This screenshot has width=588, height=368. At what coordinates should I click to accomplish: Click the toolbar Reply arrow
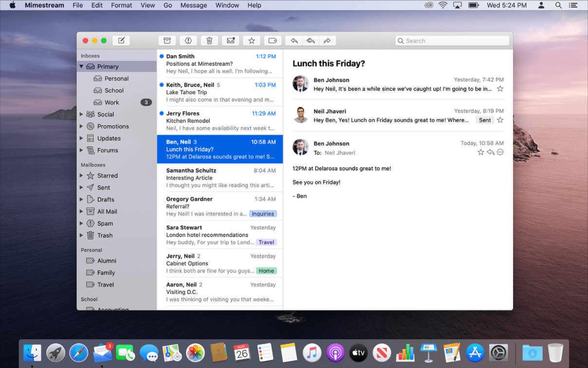pyautogui.click(x=294, y=41)
